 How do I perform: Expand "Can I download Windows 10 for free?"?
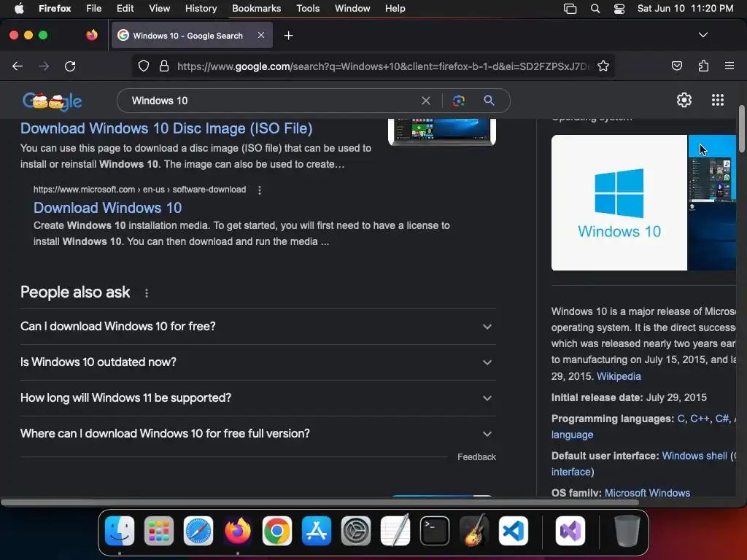[258, 327]
